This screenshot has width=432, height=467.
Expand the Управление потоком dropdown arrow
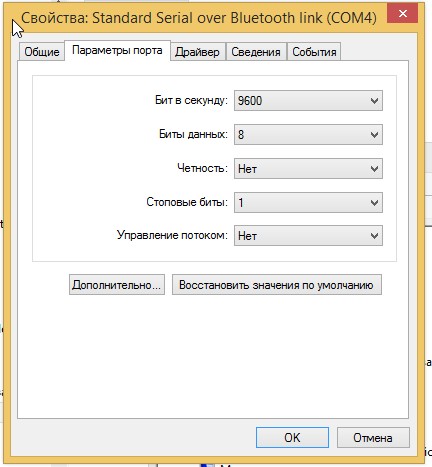coord(374,236)
